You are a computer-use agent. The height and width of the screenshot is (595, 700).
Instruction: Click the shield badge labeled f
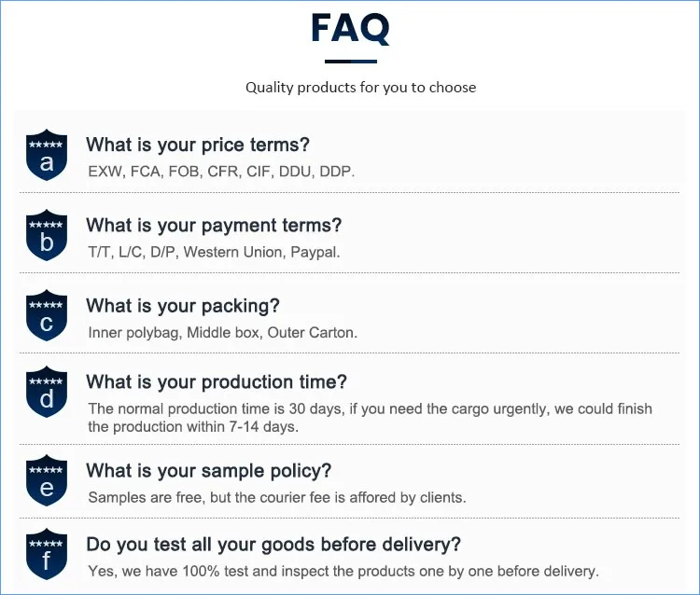(47, 556)
